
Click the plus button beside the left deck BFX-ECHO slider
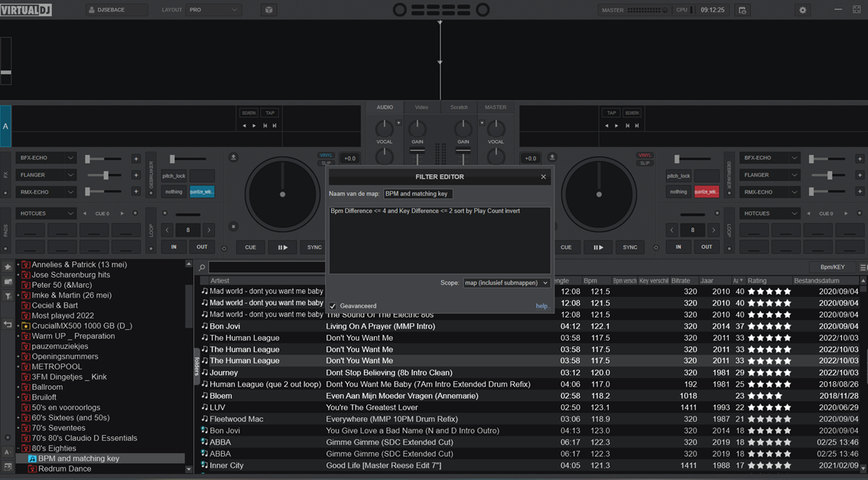pyautogui.click(x=135, y=158)
